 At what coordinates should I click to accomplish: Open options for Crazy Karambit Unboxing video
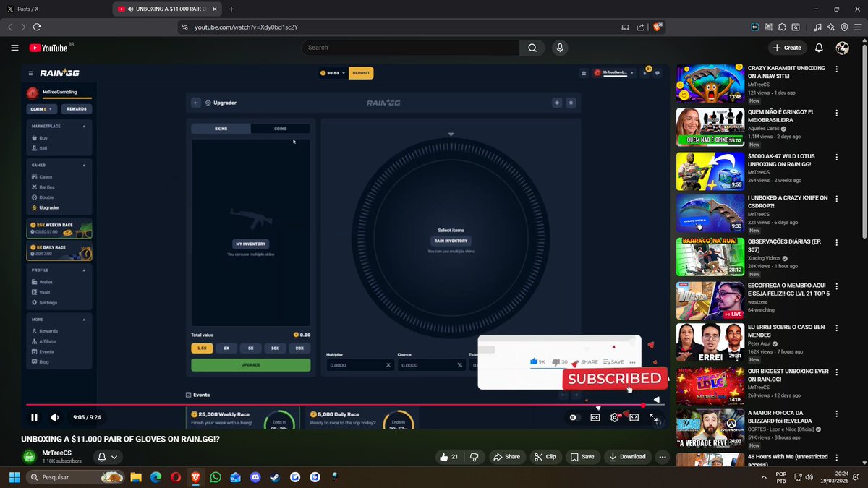pos(837,69)
